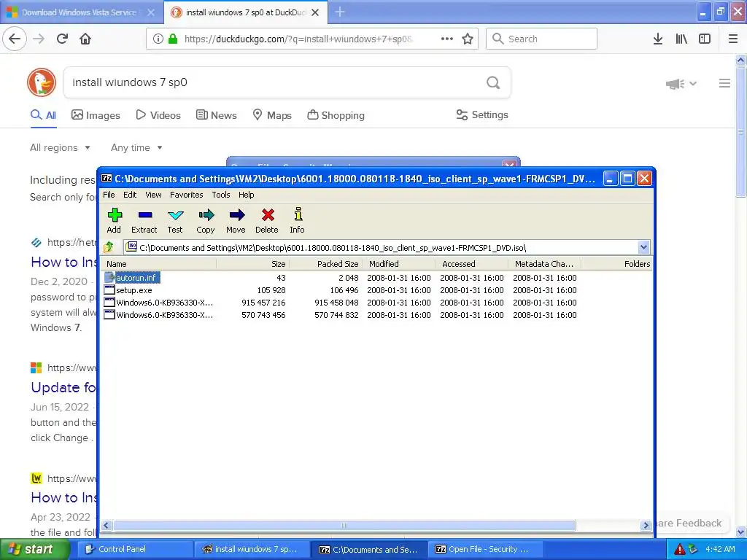Select the DuckDuckGo Videos tab
This screenshot has height=560, width=747.
point(158,115)
